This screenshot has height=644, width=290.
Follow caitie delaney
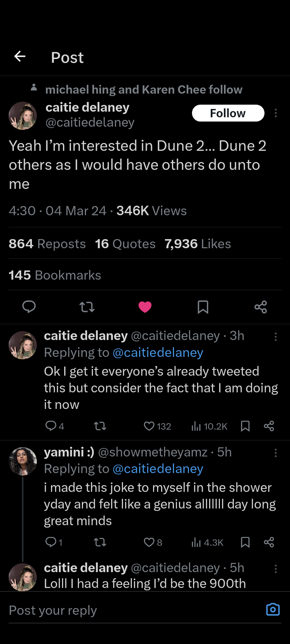tap(228, 113)
